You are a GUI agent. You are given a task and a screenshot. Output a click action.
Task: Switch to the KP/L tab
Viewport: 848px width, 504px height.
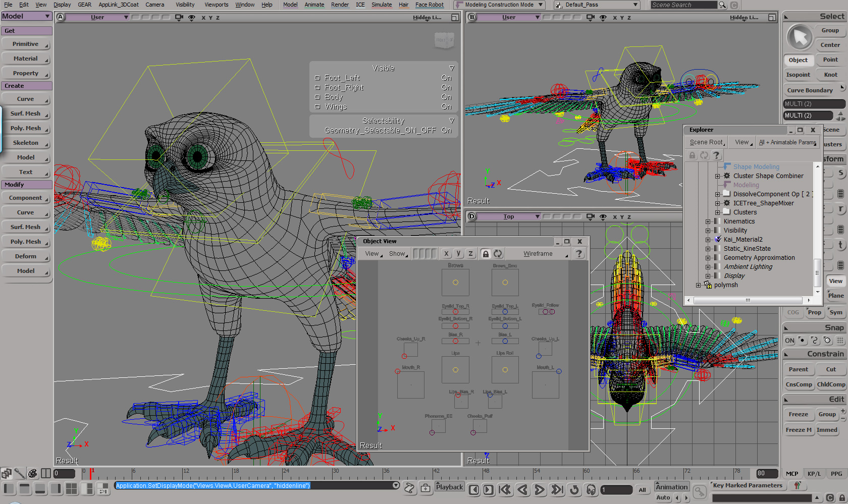[x=814, y=474]
